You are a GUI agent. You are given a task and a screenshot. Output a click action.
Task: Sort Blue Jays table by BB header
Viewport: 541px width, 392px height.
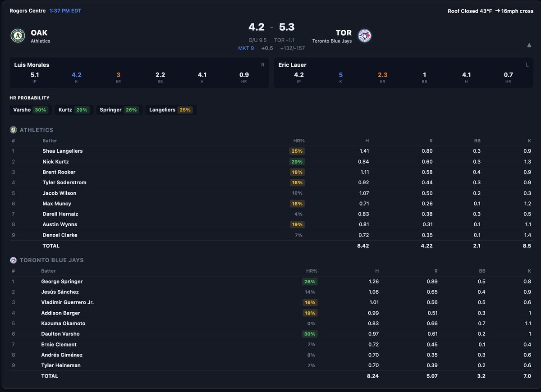481,271
